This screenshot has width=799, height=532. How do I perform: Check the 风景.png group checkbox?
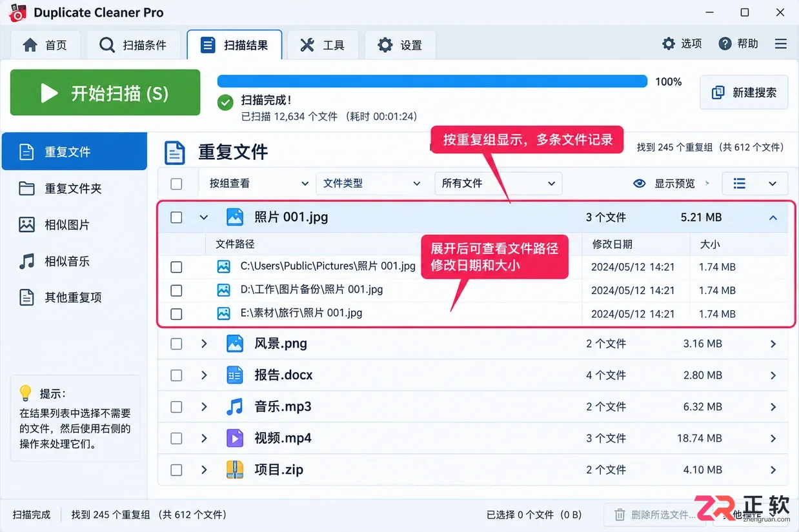click(176, 344)
